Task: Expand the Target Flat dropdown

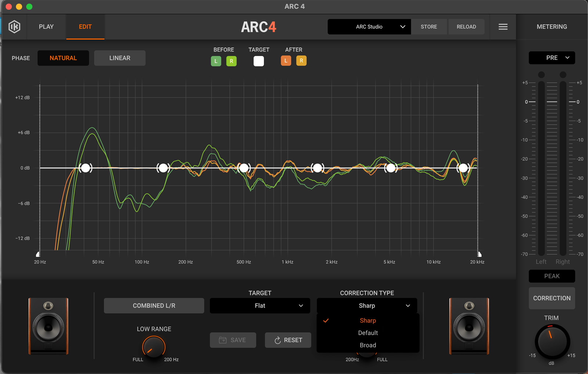Action: pyautogui.click(x=260, y=306)
